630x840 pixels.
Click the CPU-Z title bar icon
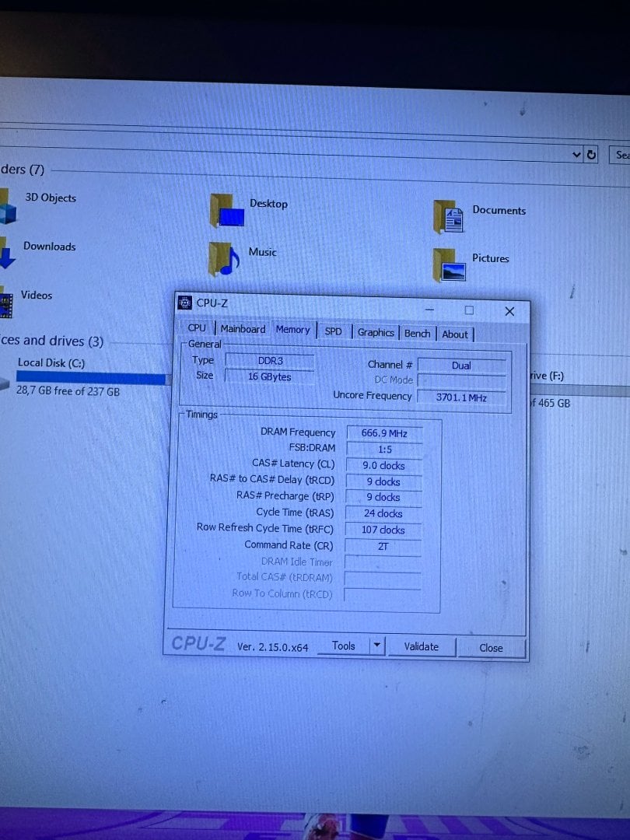185,303
